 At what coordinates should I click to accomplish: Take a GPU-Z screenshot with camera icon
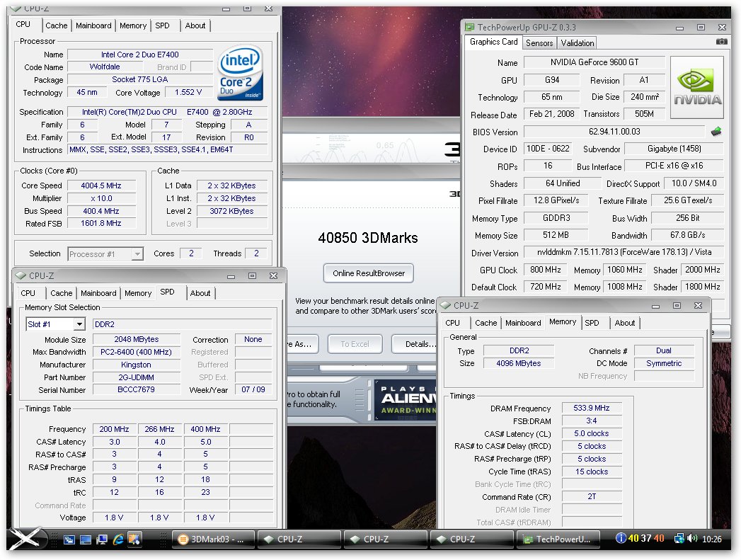721,42
